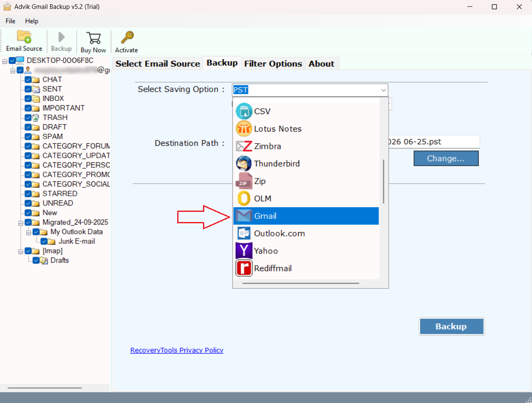
Task: Uncheck the INBOX folder checkbox
Action: [x=28, y=99]
